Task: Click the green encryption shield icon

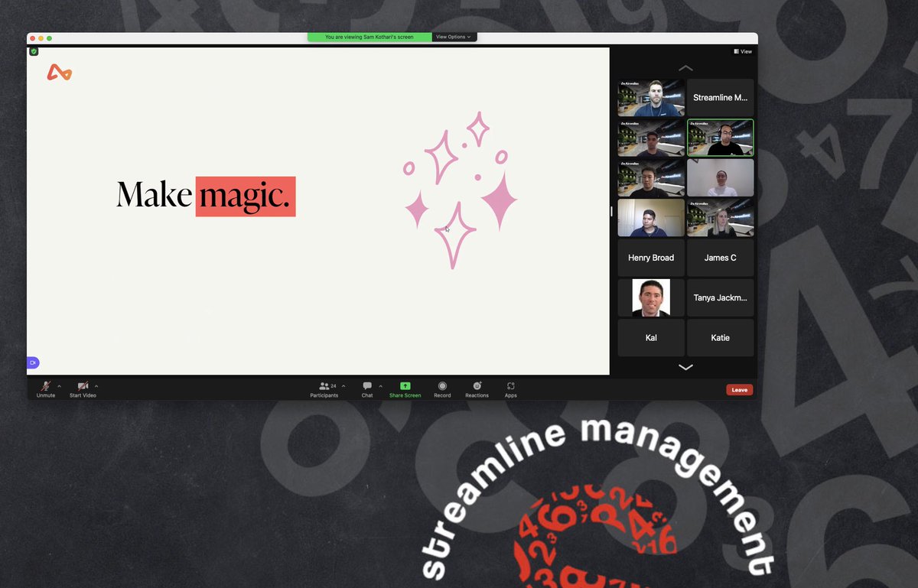Action: (34, 52)
